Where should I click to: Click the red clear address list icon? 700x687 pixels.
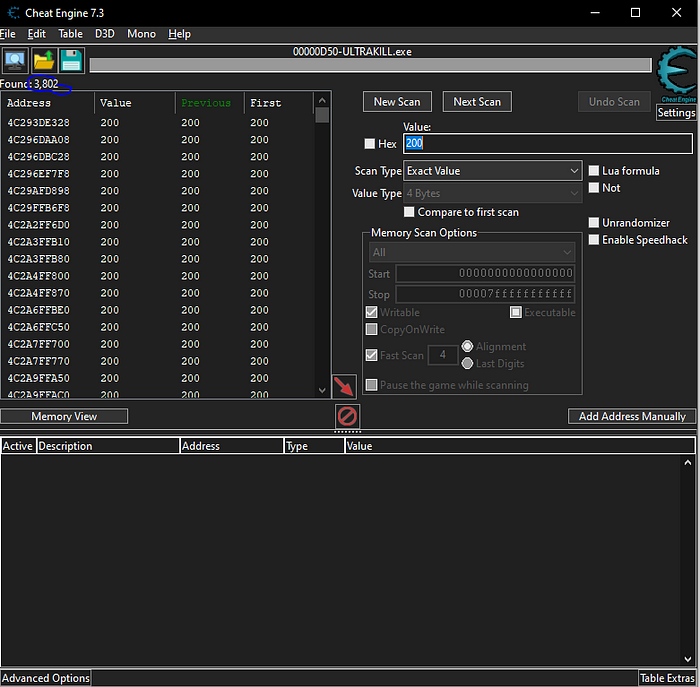(x=347, y=416)
